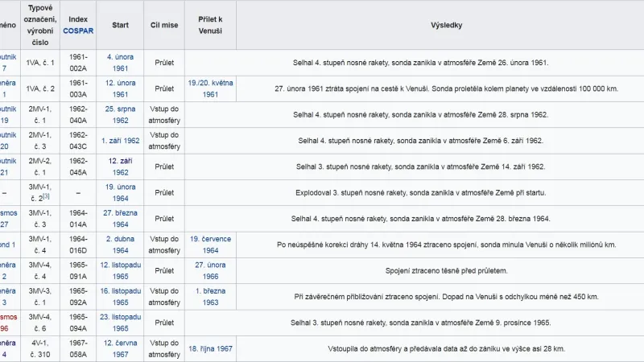Open footnote reference [3] next to 3MV-1
The height and width of the screenshot is (362, 644).
point(47,197)
